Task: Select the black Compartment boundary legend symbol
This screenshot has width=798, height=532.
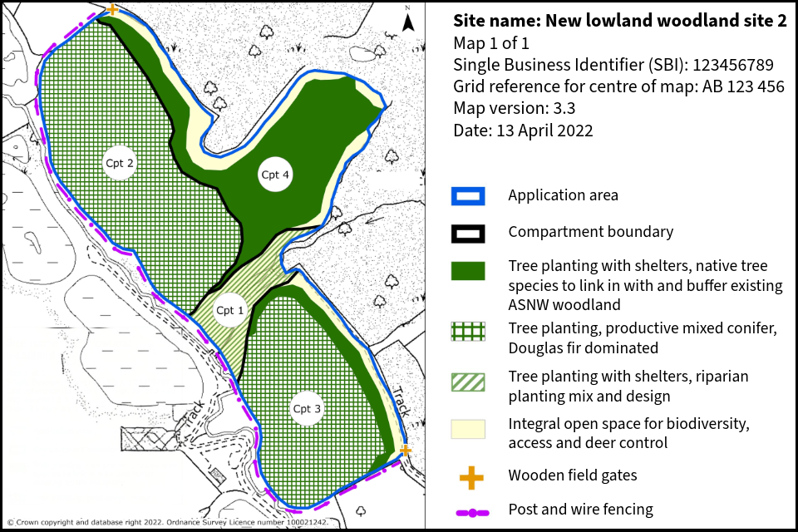Action: tap(468, 233)
